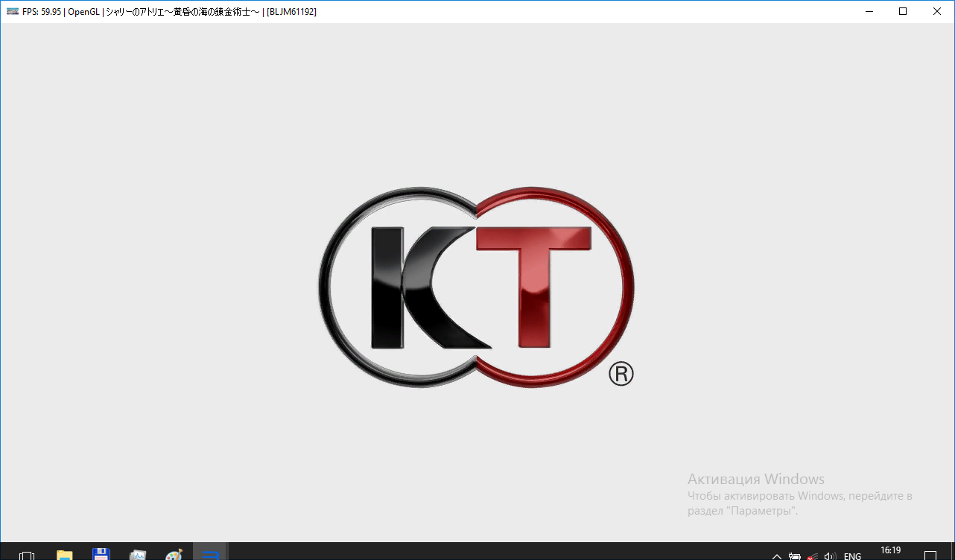955x560 pixels.
Task: Close the BLJM61192 game window
Action: [937, 11]
